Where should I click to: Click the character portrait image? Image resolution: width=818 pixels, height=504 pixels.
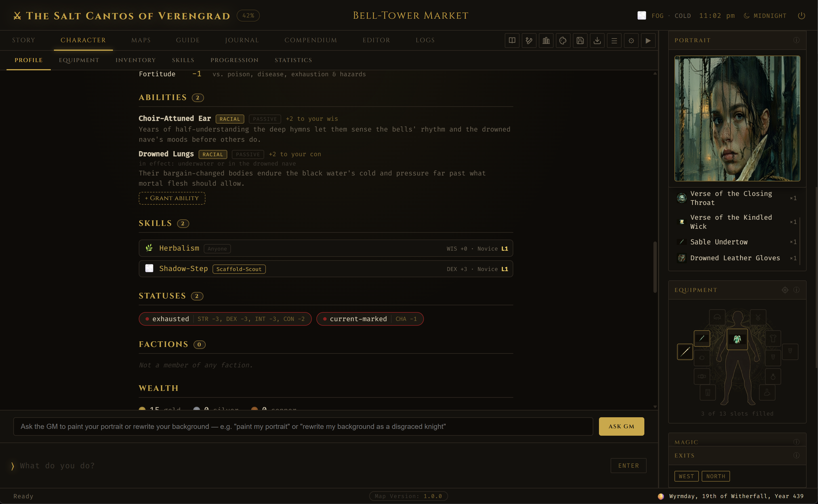coord(737,118)
